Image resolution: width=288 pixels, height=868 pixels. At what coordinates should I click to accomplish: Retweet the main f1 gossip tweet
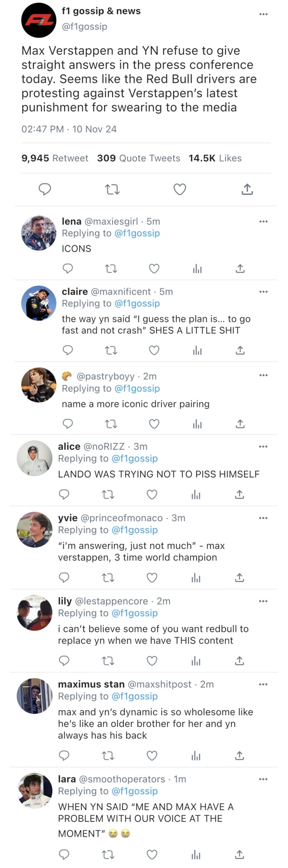112,189
